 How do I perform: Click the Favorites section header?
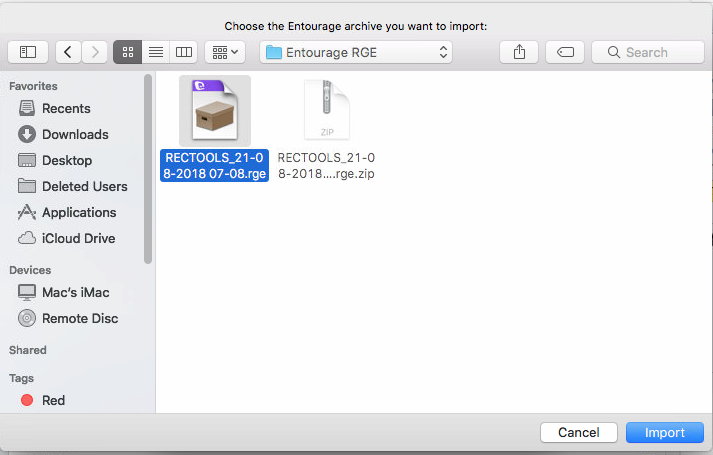[x=33, y=86]
